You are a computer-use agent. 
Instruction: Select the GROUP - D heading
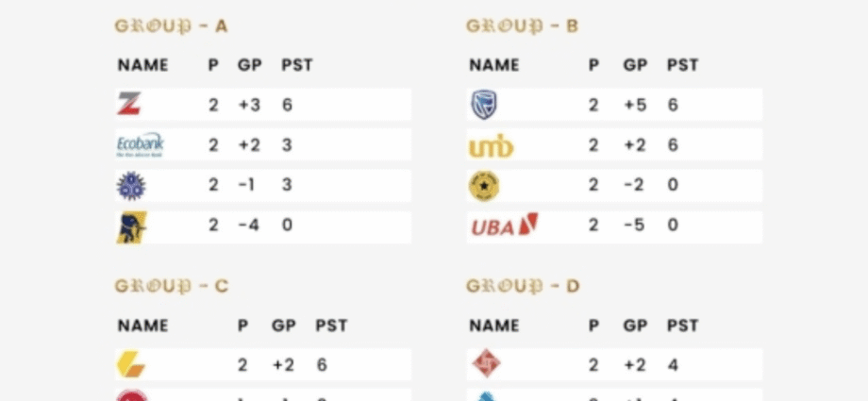523,285
